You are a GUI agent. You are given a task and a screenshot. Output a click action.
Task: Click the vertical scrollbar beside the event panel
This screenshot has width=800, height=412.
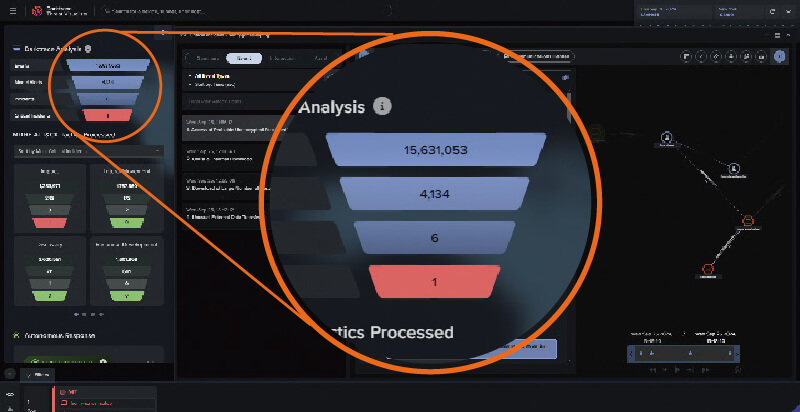click(570, 107)
